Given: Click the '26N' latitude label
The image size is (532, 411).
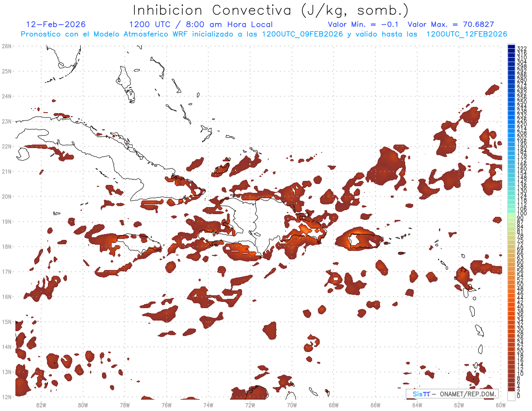Looking at the screenshot, I should click(7, 46).
